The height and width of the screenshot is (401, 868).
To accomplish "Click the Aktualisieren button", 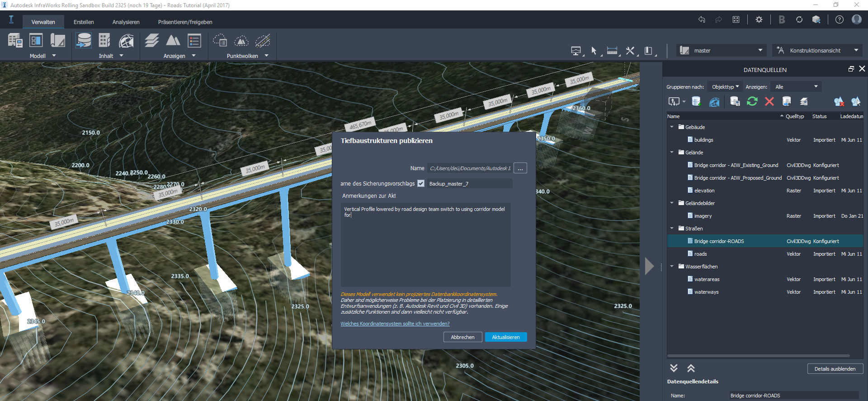I will tap(506, 337).
